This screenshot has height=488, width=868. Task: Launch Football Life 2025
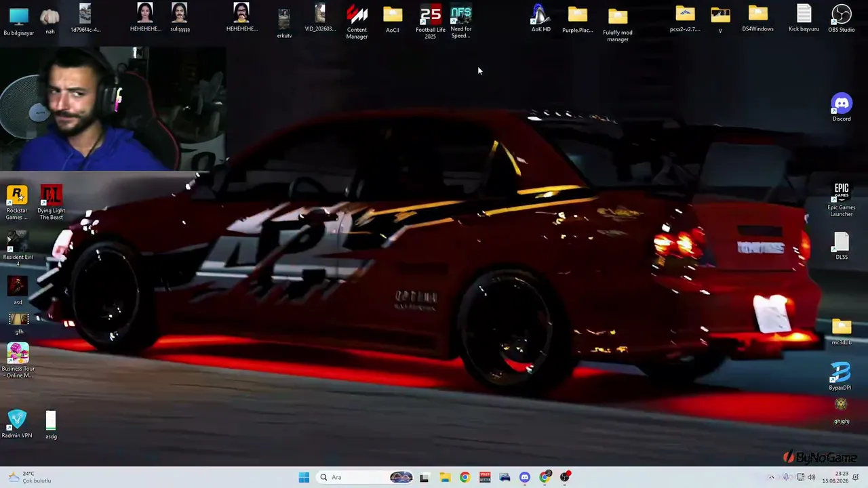431,22
